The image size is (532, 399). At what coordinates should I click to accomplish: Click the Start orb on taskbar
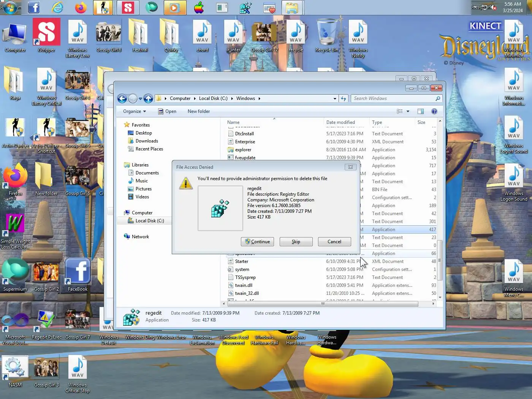pyautogui.click(x=10, y=7)
